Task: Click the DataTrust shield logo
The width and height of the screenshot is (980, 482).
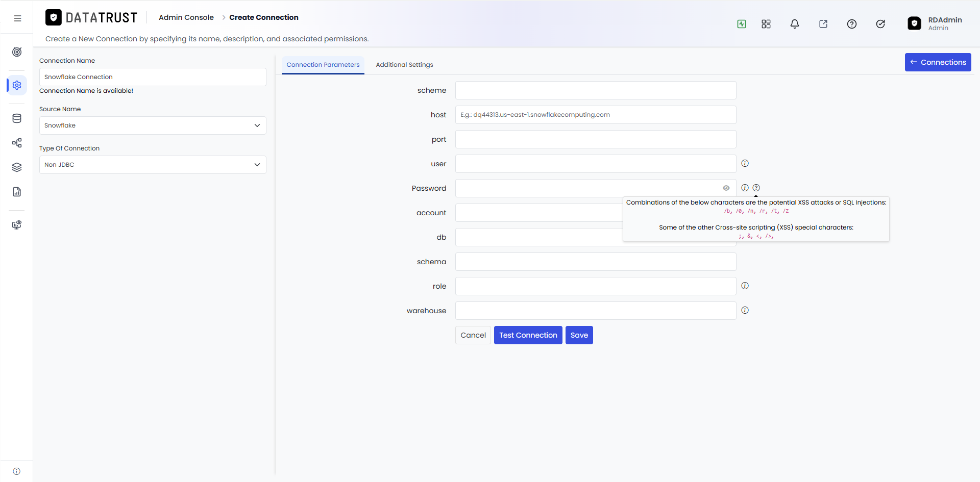Action: coord(54,18)
